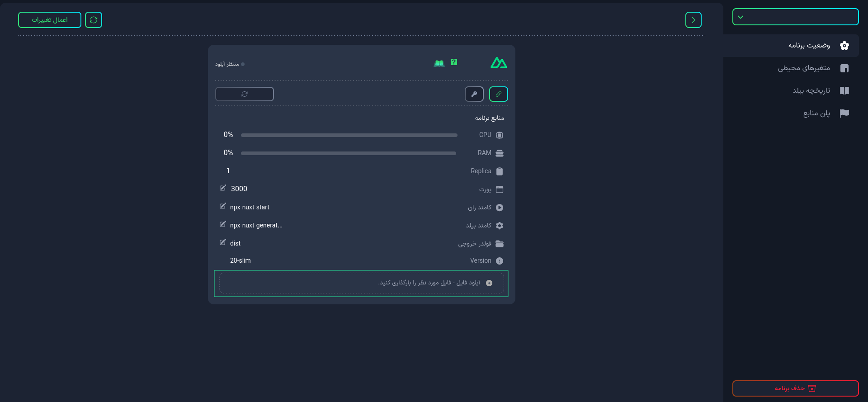Screen dimensions: 868x402
Task: Click the آپلود فایل upload area
Action: [x=361, y=284]
